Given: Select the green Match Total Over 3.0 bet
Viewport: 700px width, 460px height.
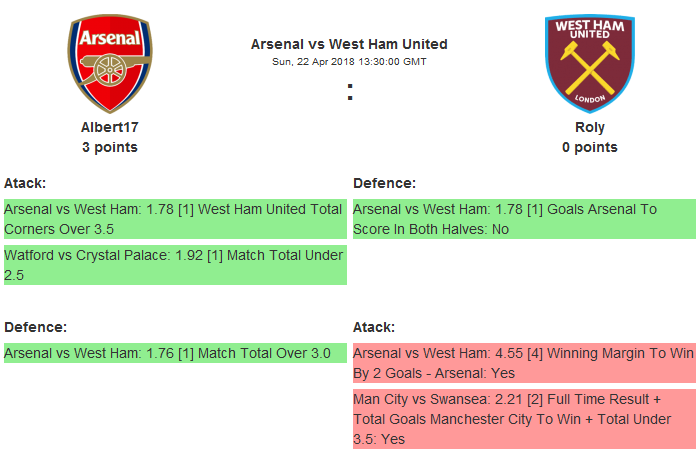Looking at the screenshot, I should 174,353.
